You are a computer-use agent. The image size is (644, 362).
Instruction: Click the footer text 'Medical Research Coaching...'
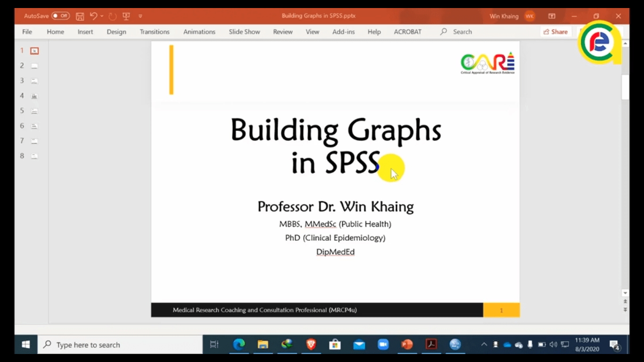coord(264,310)
